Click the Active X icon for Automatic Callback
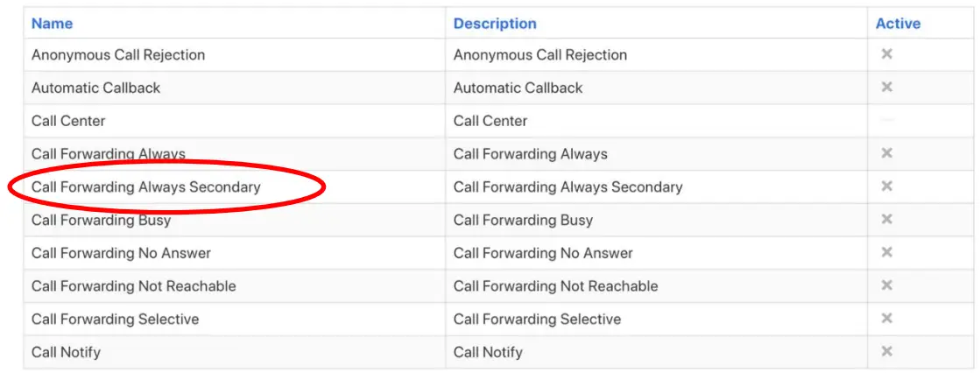Screen dimensions: 980x373 click(886, 88)
